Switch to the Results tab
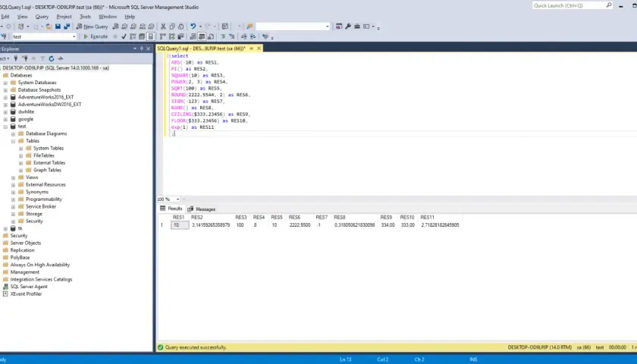The width and height of the screenshot is (637, 364). (x=171, y=209)
